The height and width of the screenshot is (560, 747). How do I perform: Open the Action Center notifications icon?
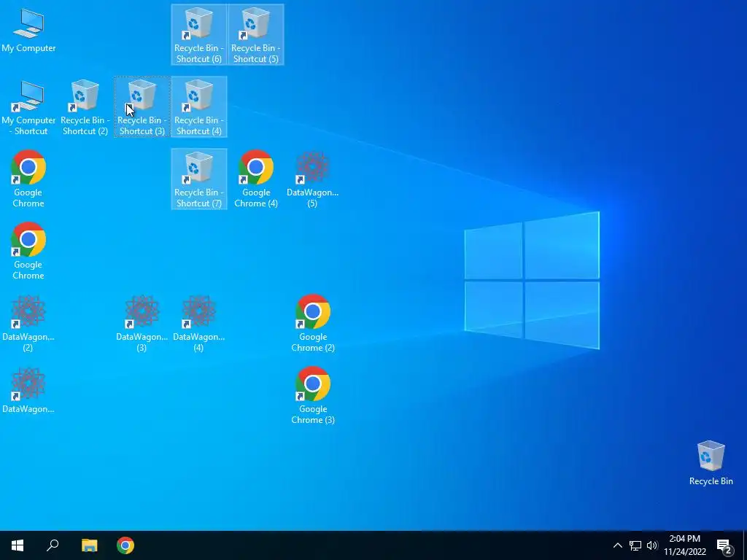(724, 545)
